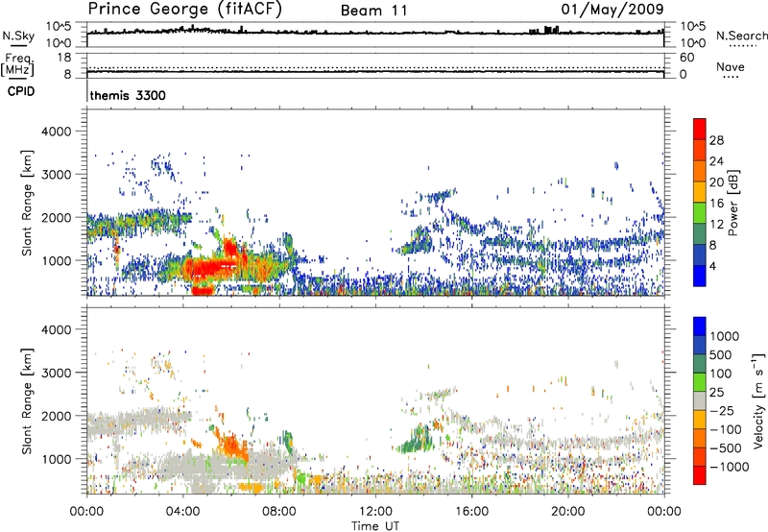Viewport: 768px width, 532px height.
Task: Click the '28' tick on the Power scale
Action: tap(716, 140)
